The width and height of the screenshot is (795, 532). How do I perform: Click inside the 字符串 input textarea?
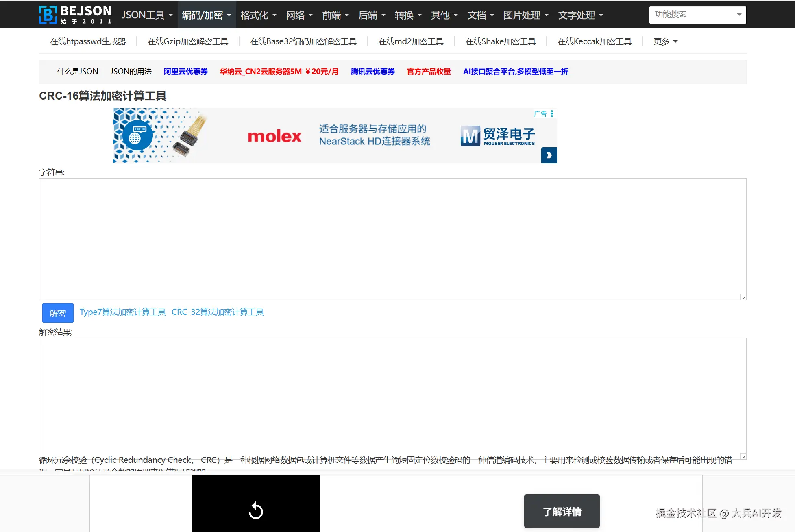pos(392,239)
